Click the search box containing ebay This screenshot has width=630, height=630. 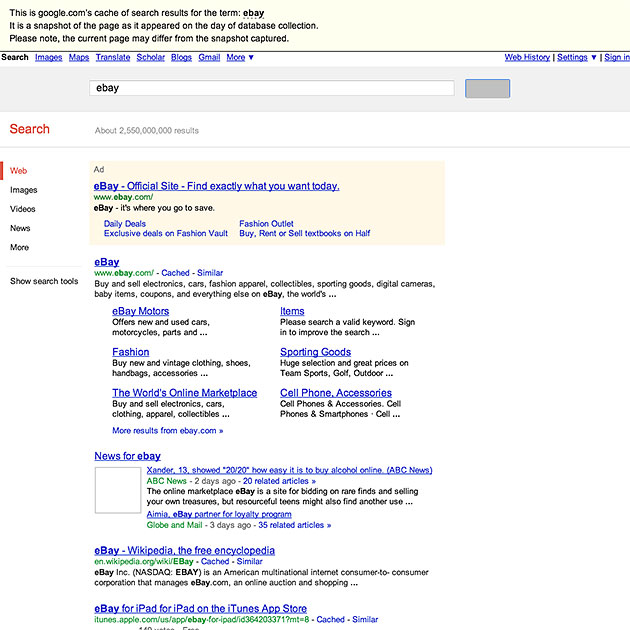pyautogui.click(x=272, y=88)
